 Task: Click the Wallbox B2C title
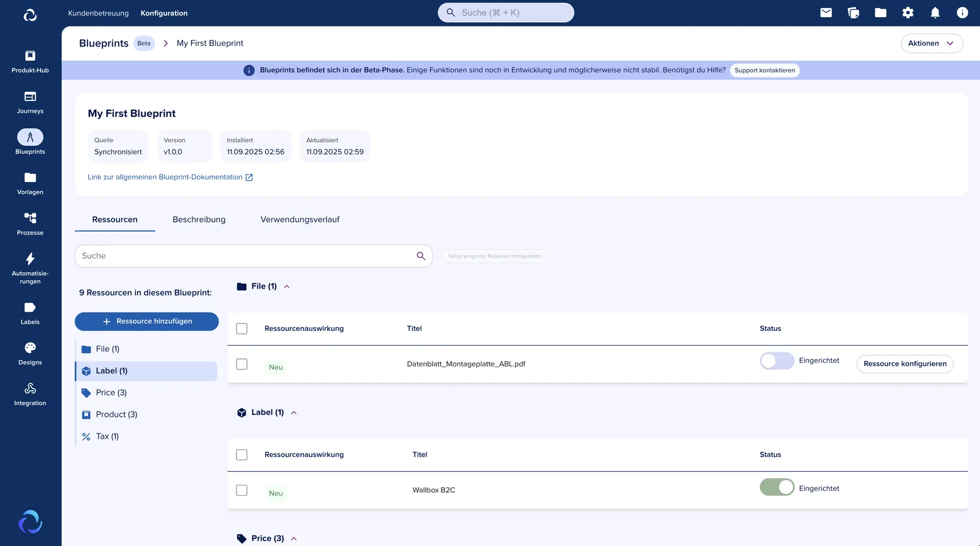(x=434, y=490)
